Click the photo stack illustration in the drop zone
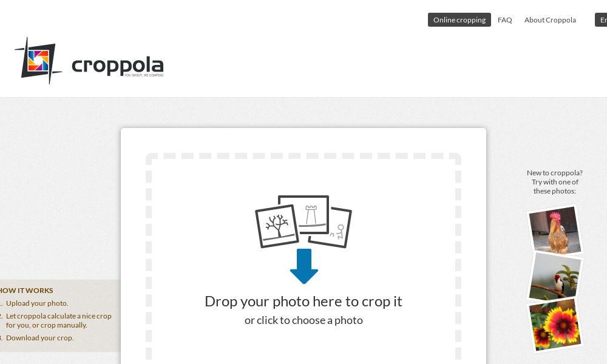The image size is (607, 364). tap(303, 221)
